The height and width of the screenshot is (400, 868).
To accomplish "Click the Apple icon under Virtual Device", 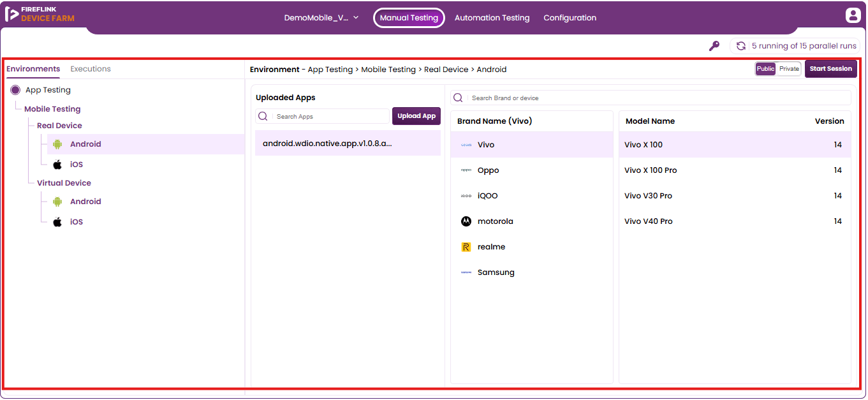I will point(57,222).
